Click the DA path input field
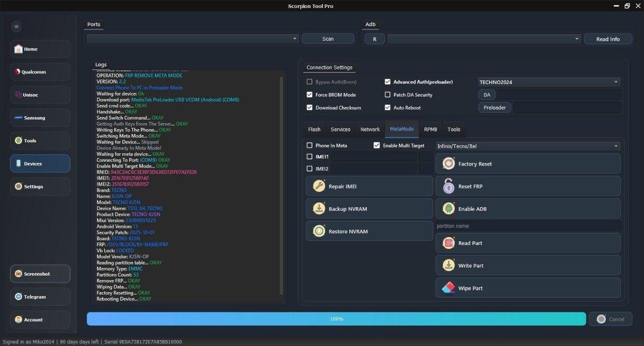This screenshot has width=644, height=346. (x=559, y=95)
